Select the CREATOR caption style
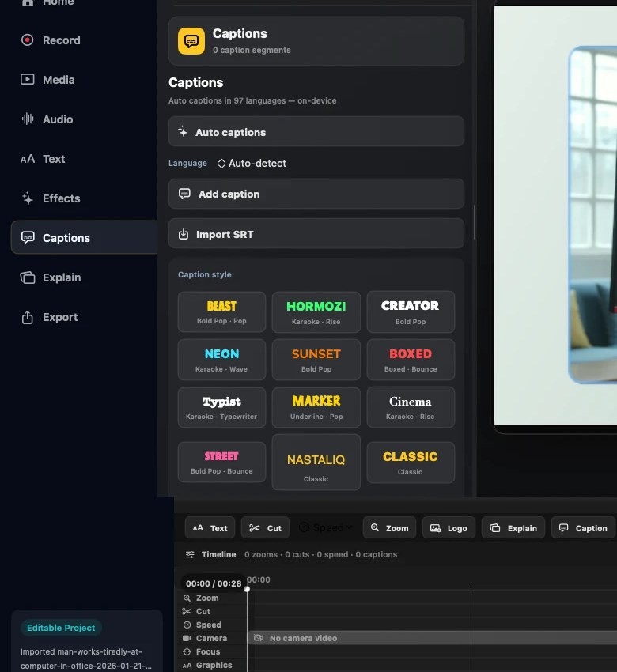The width and height of the screenshot is (617, 672). [x=411, y=312]
